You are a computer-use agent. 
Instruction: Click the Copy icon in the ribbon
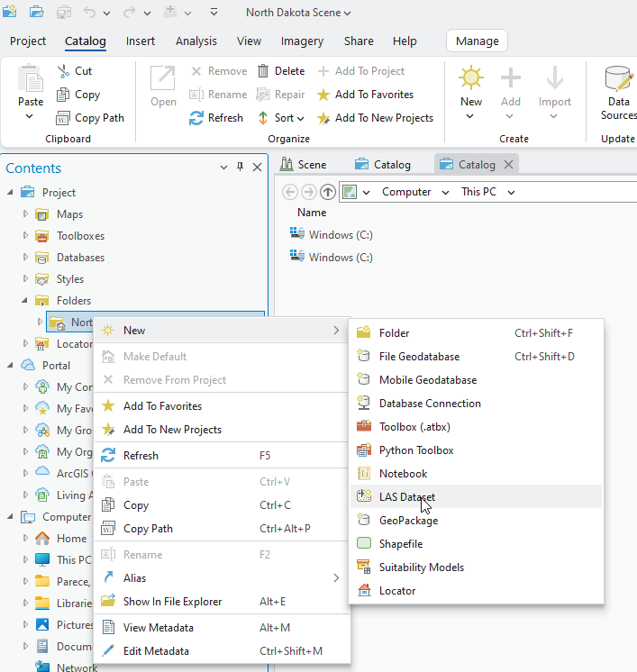tap(63, 95)
